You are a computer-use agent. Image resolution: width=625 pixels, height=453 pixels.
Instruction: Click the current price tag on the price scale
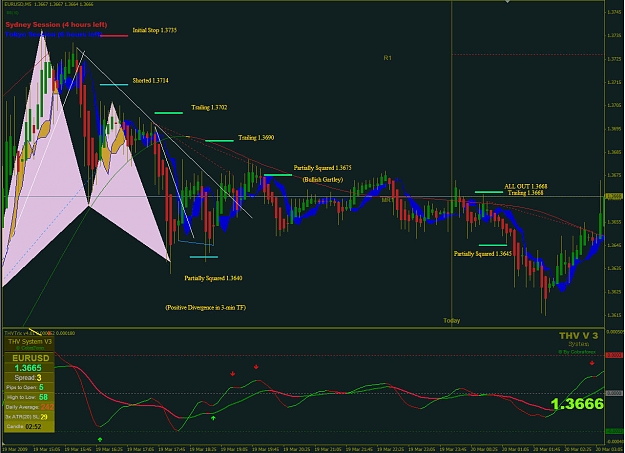pyautogui.click(x=614, y=197)
